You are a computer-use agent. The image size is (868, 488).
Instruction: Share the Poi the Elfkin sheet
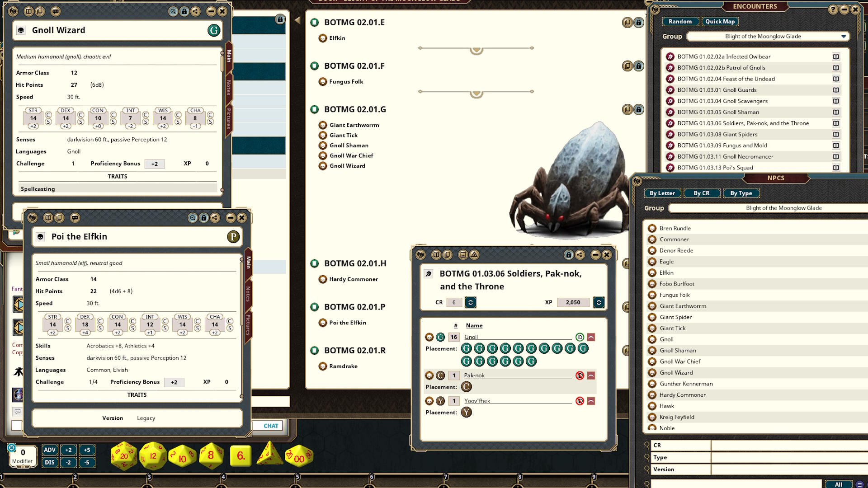(x=215, y=218)
